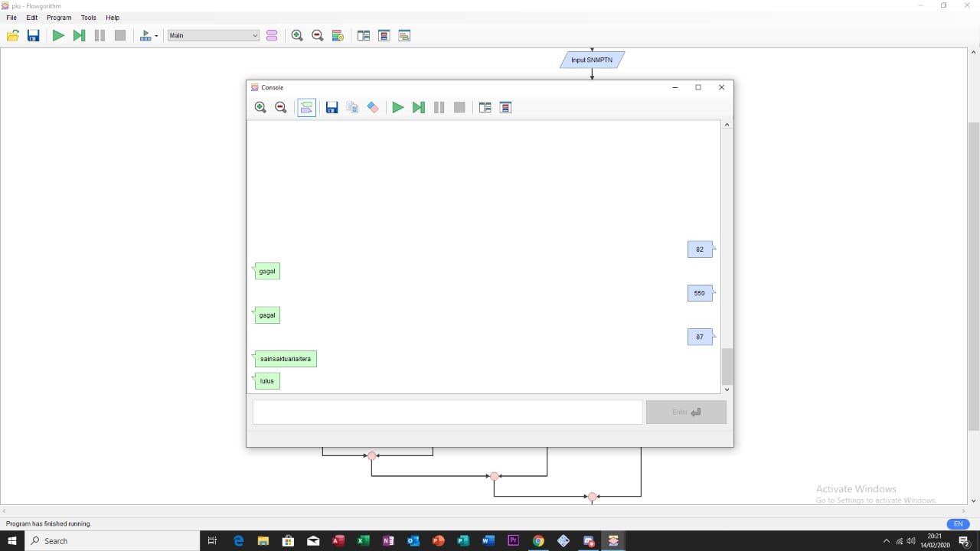
Task: Click the Open file folder icon
Action: tap(13, 35)
